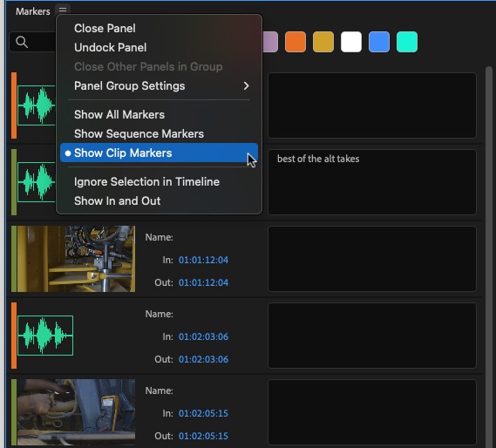Toggle Show In and Out option
This screenshot has width=496, height=448.
click(118, 201)
